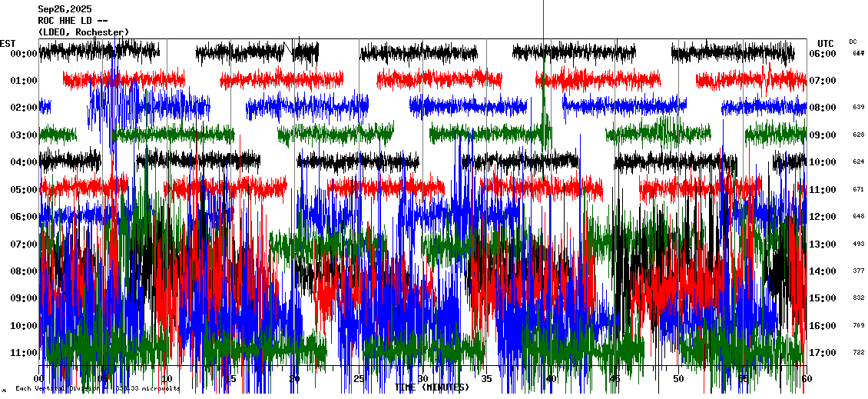Screen dimensions: 868x399
Task: Select the DC value 377
Action: point(858,271)
